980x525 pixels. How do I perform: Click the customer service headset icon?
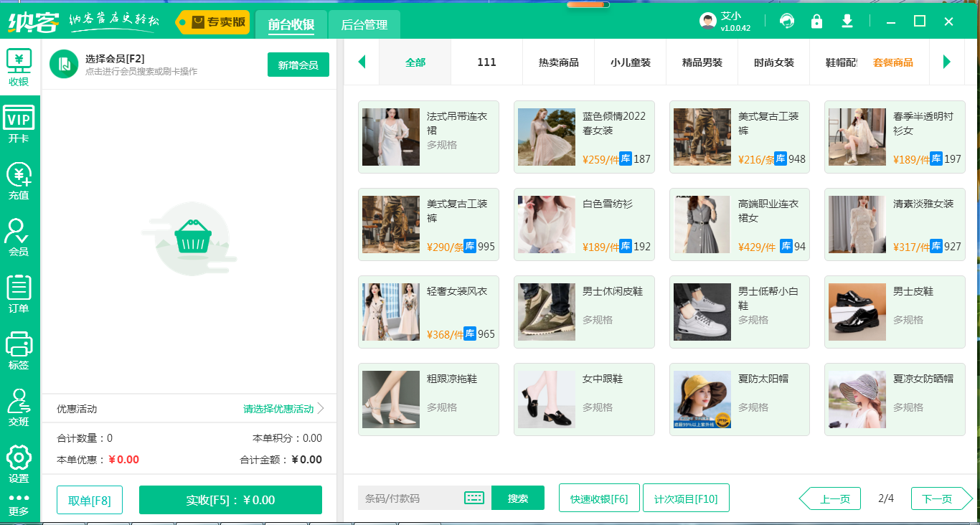[x=787, y=22]
